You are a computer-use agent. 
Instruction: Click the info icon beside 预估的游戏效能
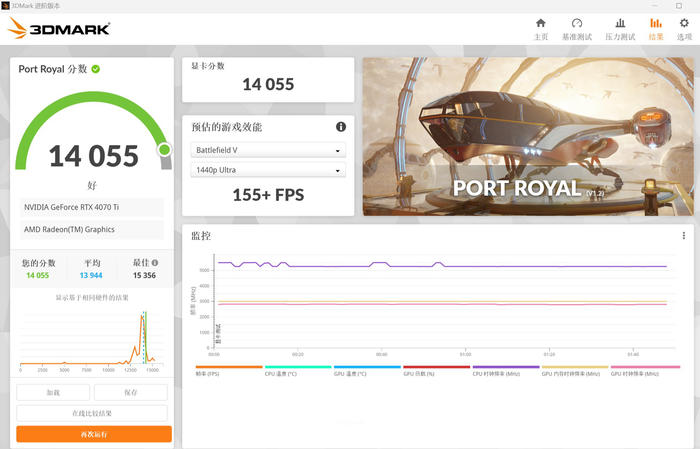341,127
